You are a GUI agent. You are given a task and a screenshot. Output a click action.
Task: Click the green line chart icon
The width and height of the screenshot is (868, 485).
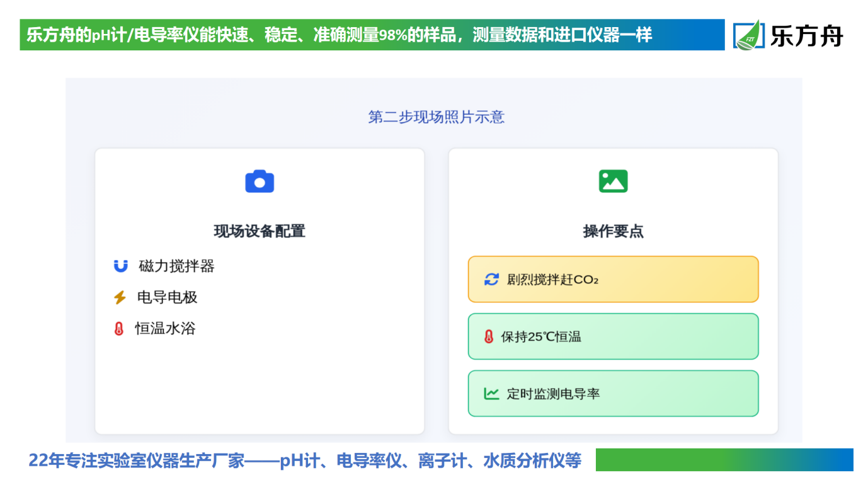tap(491, 394)
